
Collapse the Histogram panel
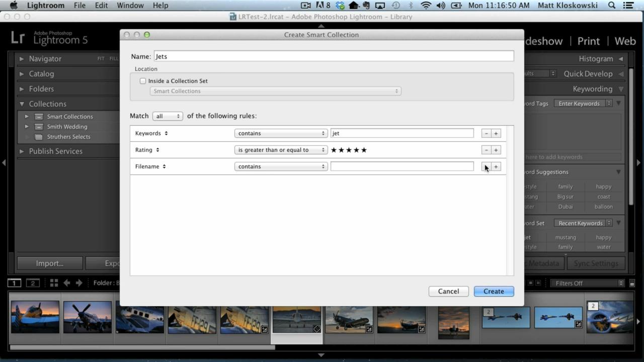pyautogui.click(x=621, y=59)
